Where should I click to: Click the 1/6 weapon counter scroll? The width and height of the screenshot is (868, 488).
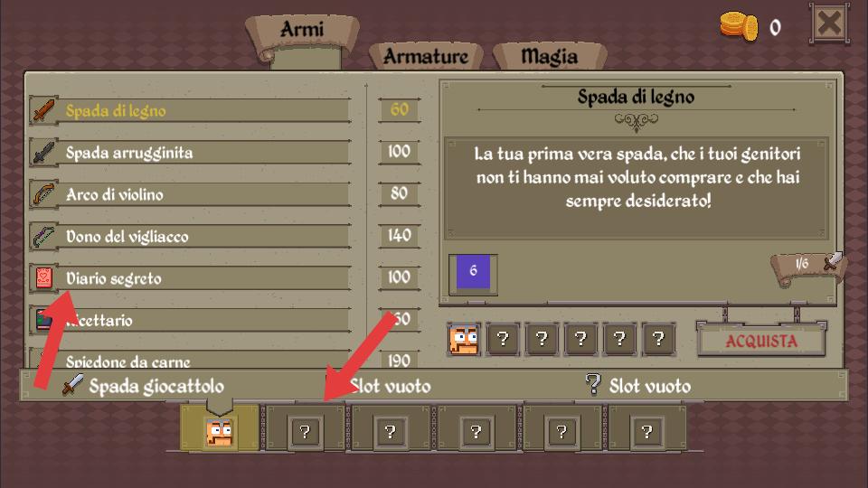tap(807, 266)
